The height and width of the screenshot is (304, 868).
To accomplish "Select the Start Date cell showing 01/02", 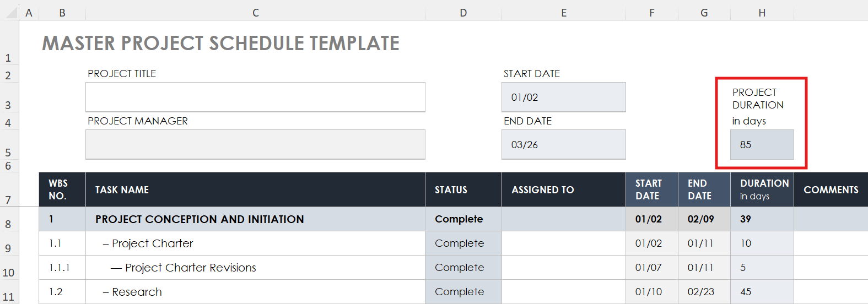I will pos(563,97).
